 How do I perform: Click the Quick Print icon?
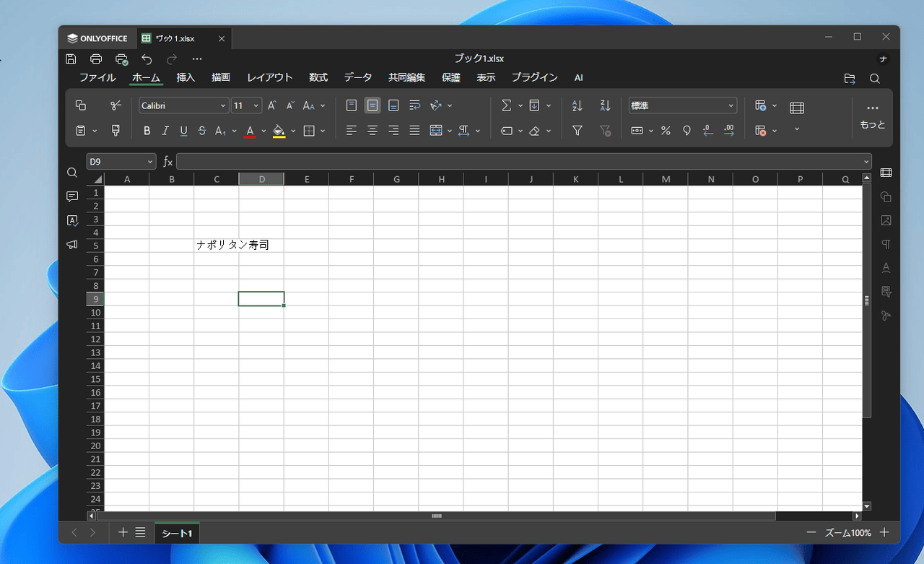coord(121,58)
